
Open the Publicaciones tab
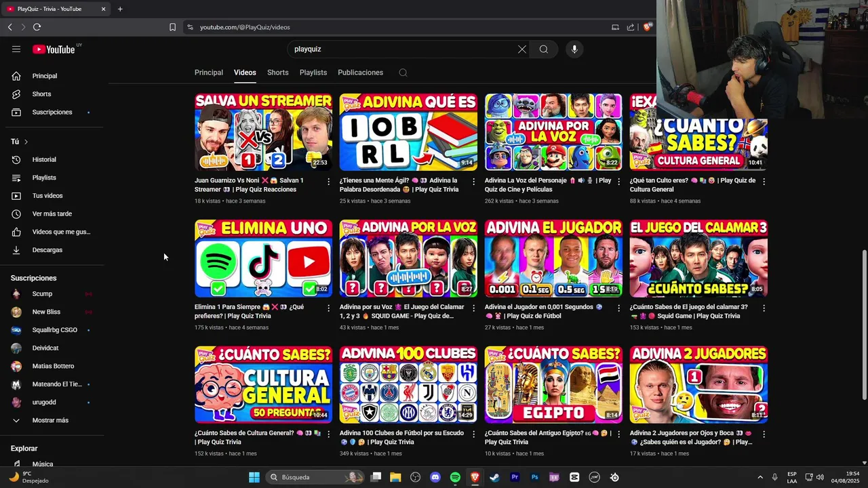(x=360, y=73)
